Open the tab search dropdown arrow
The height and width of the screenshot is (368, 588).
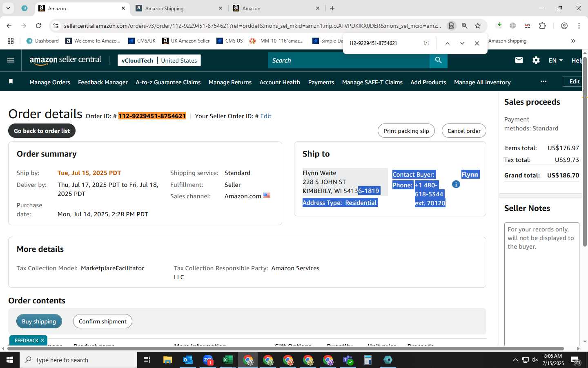[8, 8]
